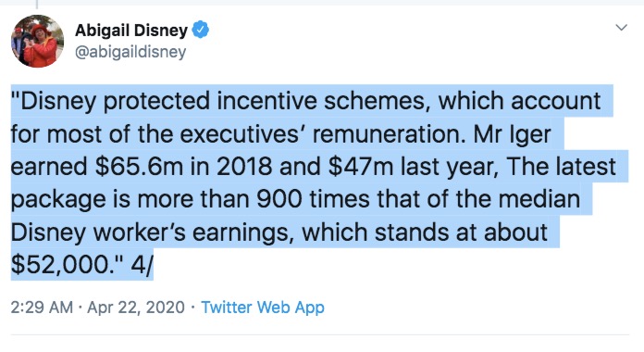
Task: Open Abigail Disney's profile picture
Action: 37,41
